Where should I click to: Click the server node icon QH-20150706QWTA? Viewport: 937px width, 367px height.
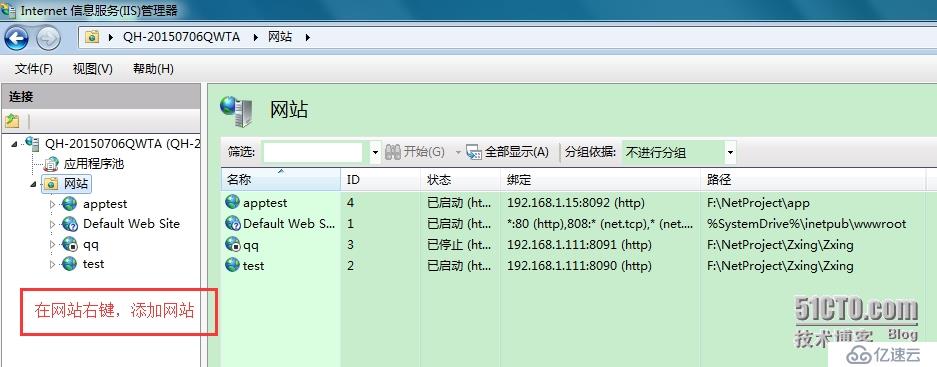pyautogui.click(x=32, y=143)
